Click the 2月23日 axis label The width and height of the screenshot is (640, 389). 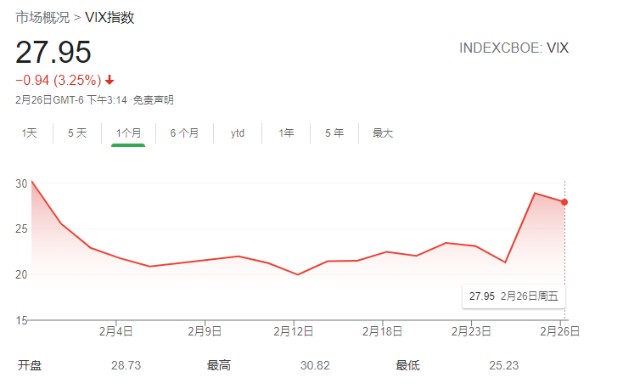pyautogui.click(x=471, y=331)
